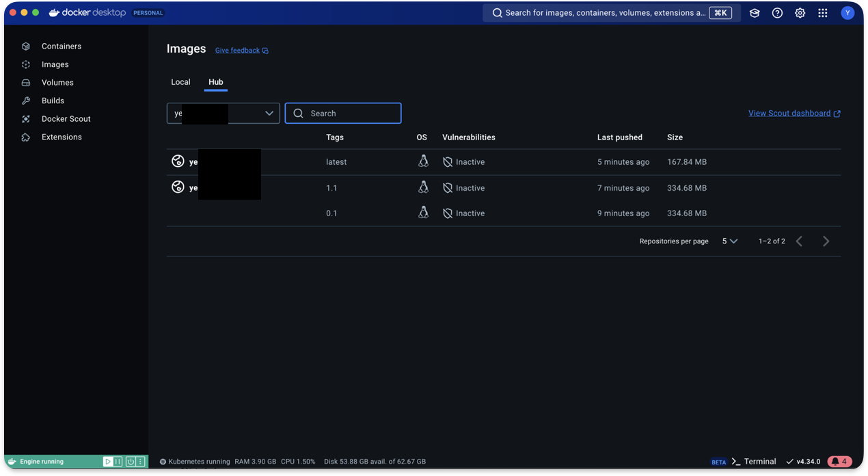Open the help question mark icon
This screenshot has height=476, width=868.
point(777,13)
